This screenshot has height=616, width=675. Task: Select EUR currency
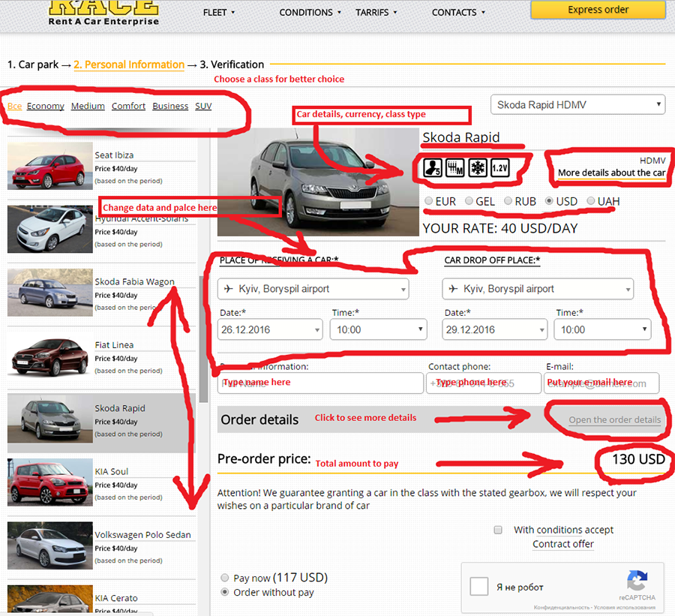pos(430,201)
